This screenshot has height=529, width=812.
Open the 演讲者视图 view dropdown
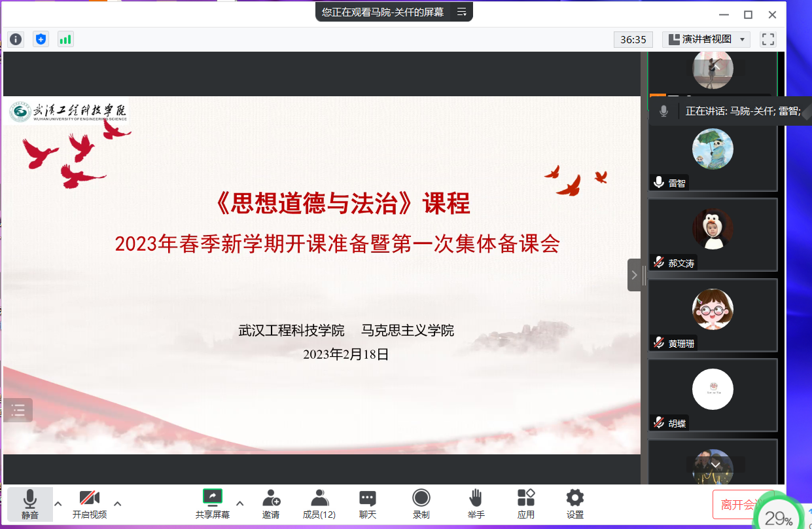(706, 39)
